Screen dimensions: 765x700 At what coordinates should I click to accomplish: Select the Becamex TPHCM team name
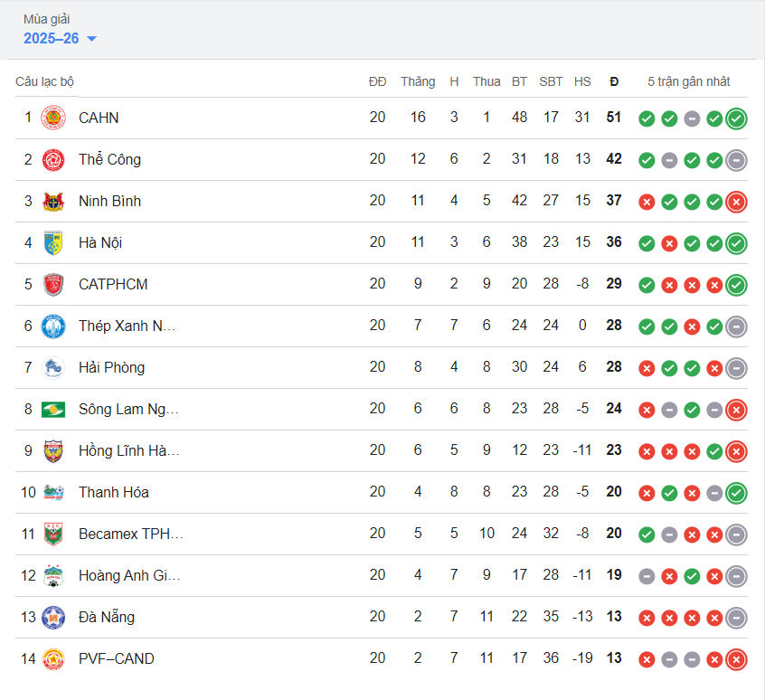131,534
